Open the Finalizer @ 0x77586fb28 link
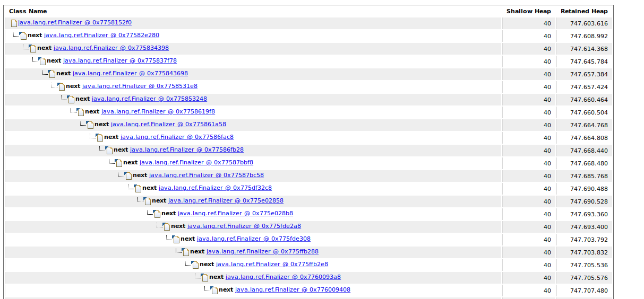The width and height of the screenshot is (644, 299). point(187,149)
